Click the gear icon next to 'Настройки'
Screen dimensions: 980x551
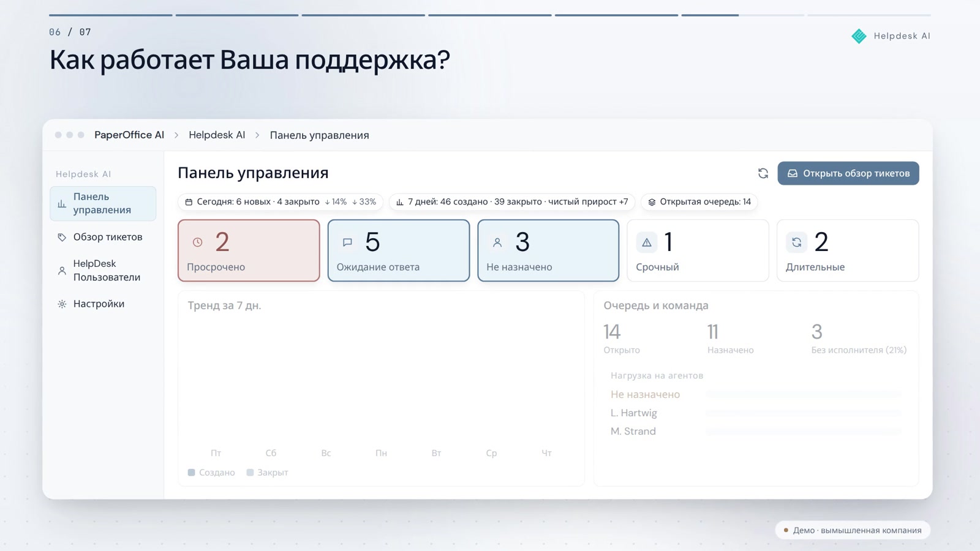(62, 304)
